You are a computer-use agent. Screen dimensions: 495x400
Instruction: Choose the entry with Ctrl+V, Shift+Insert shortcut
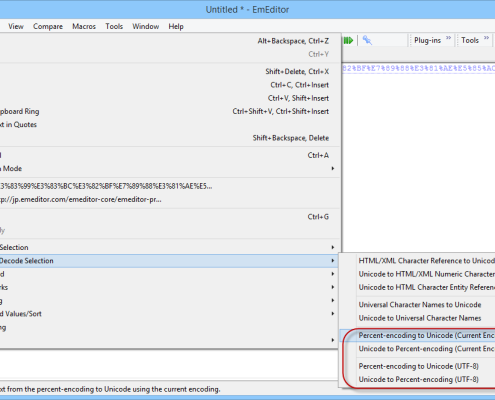point(170,98)
